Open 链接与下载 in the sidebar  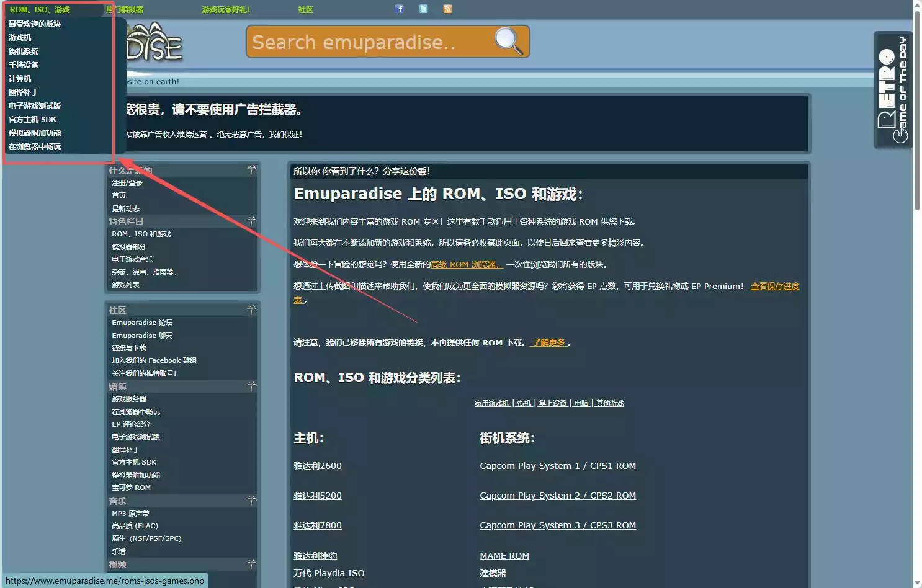tap(129, 348)
